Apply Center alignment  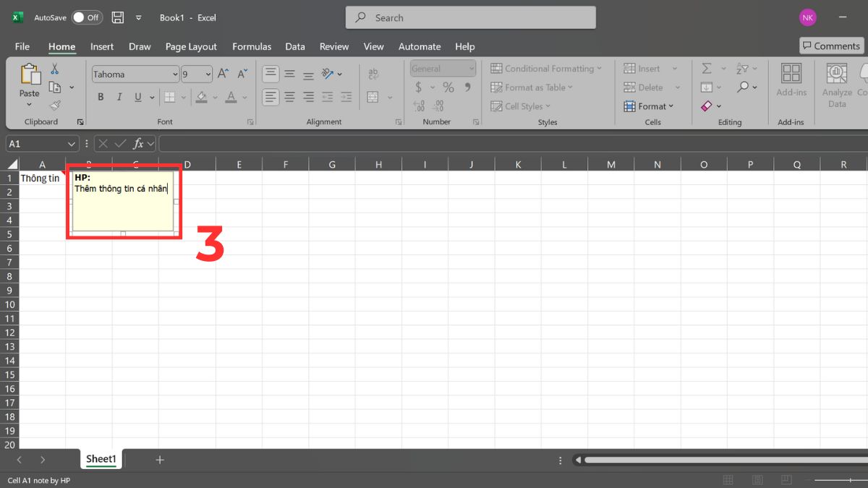point(290,98)
